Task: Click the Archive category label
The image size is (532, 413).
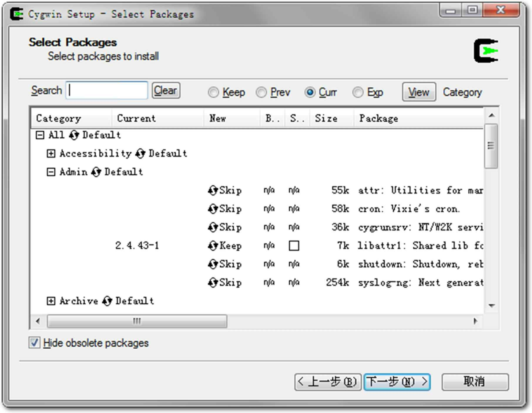Action: pyautogui.click(x=79, y=301)
